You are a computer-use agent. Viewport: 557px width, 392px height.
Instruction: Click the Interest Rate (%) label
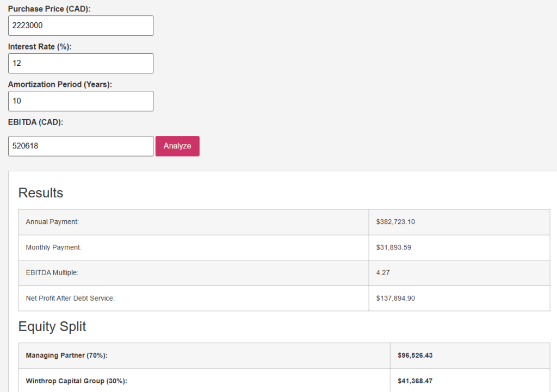(40, 47)
